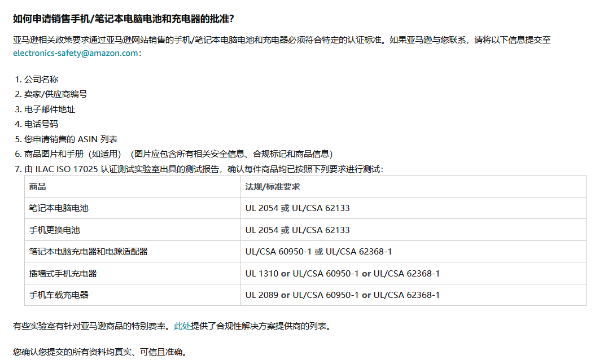Select the 手机更换电池 table cell

[133, 230]
